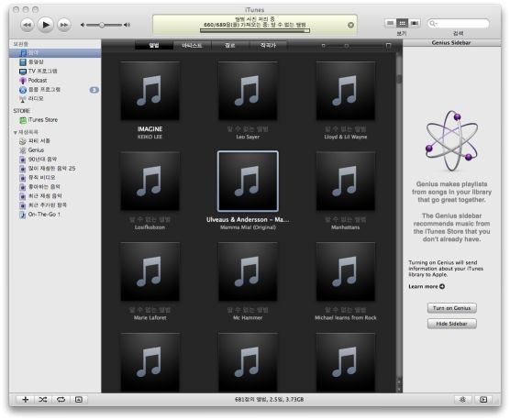510x420 pixels.
Task: Cancel the album artwork processing
Action: pos(350,25)
